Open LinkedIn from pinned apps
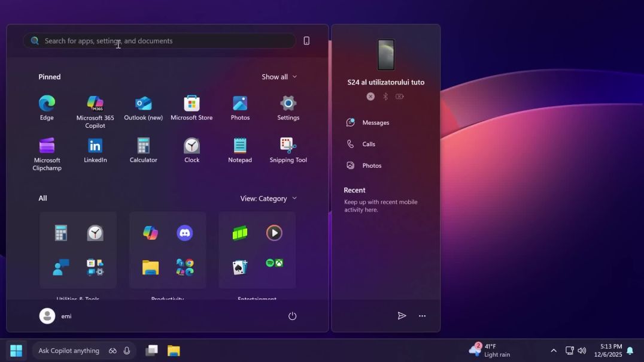Image resolution: width=644 pixels, height=362 pixels. pyautogui.click(x=95, y=146)
